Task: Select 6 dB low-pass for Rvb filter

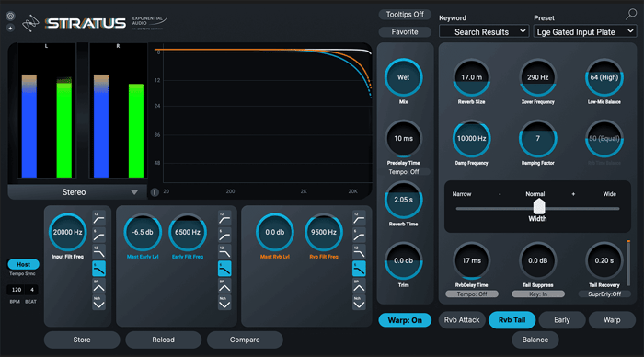Action: [359, 269]
